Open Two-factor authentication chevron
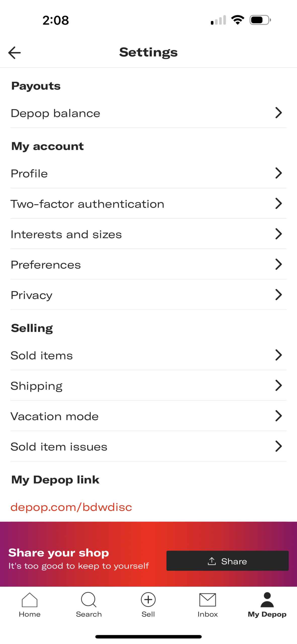 pyautogui.click(x=278, y=204)
